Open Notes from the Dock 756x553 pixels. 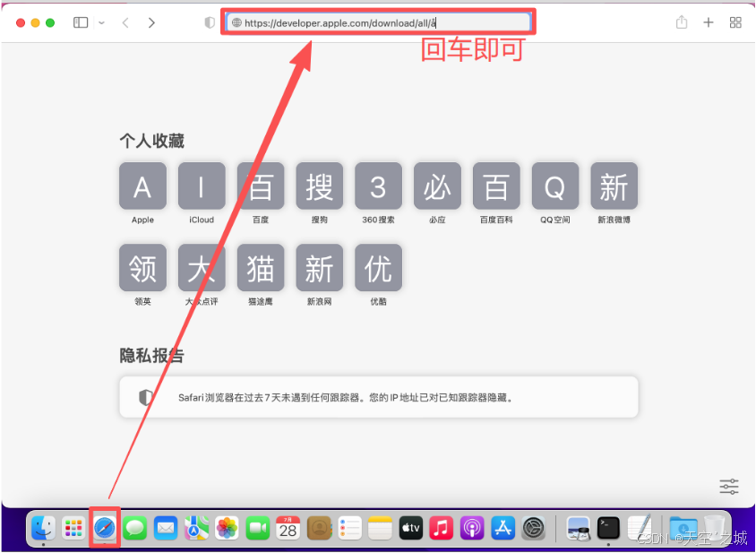pos(380,528)
